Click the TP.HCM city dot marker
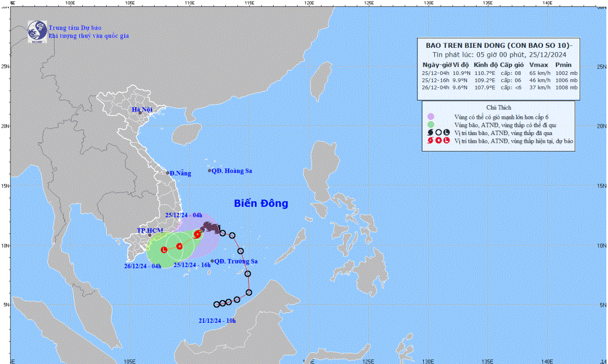The image size is (608, 364). 150,235
